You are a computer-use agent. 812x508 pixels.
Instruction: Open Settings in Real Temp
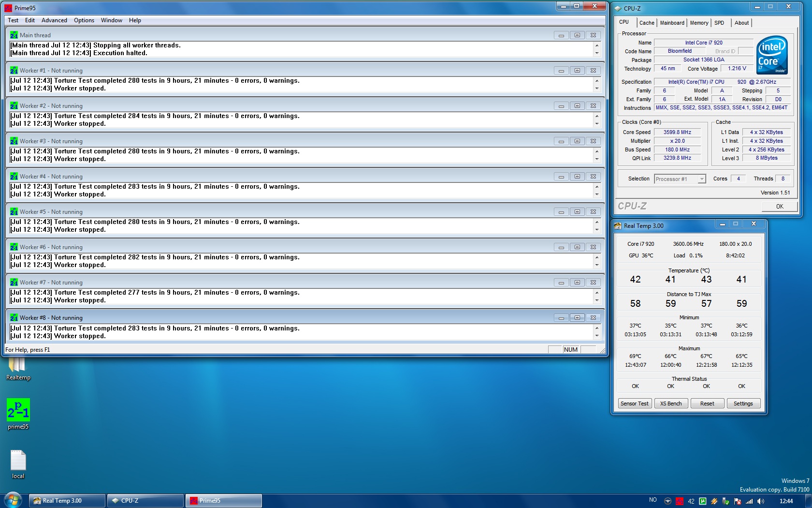point(743,403)
